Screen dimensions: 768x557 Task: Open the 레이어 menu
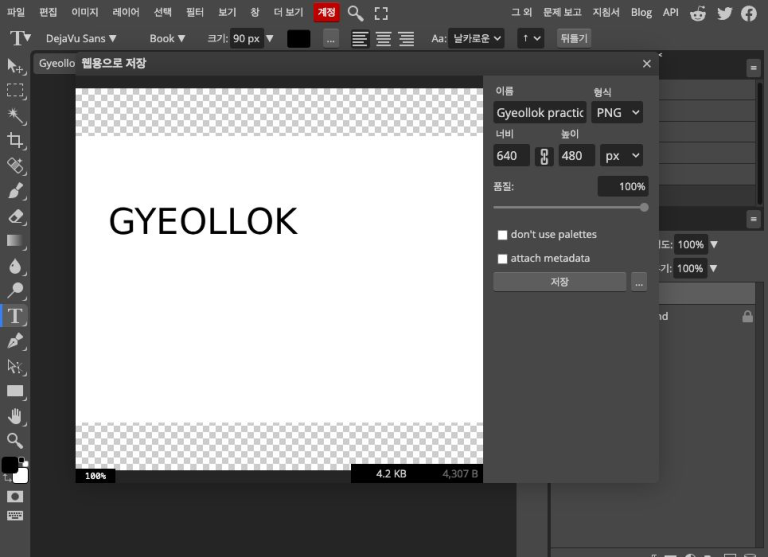pyautogui.click(x=126, y=12)
